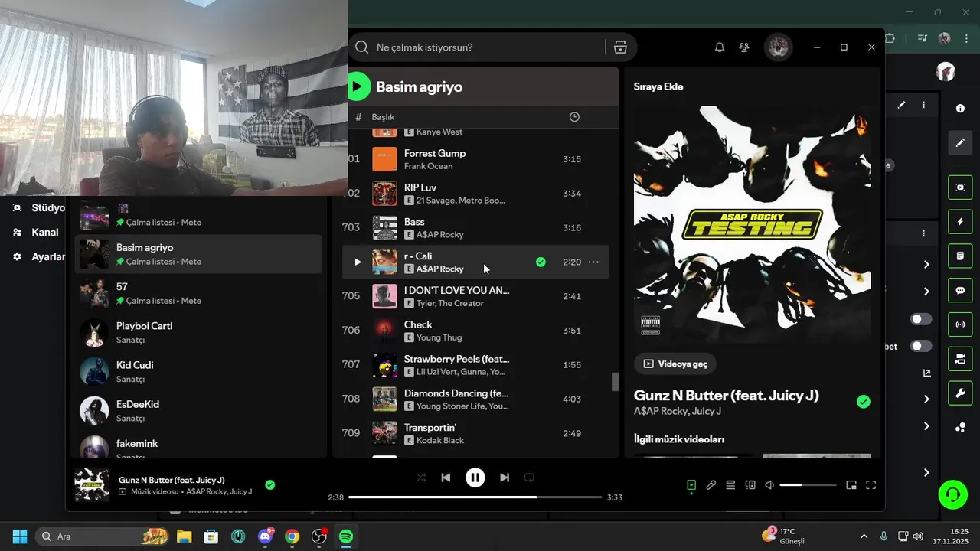This screenshot has width=980, height=551.
Task: Open the 'Kid Cudi' artist in the library
Action: click(198, 371)
